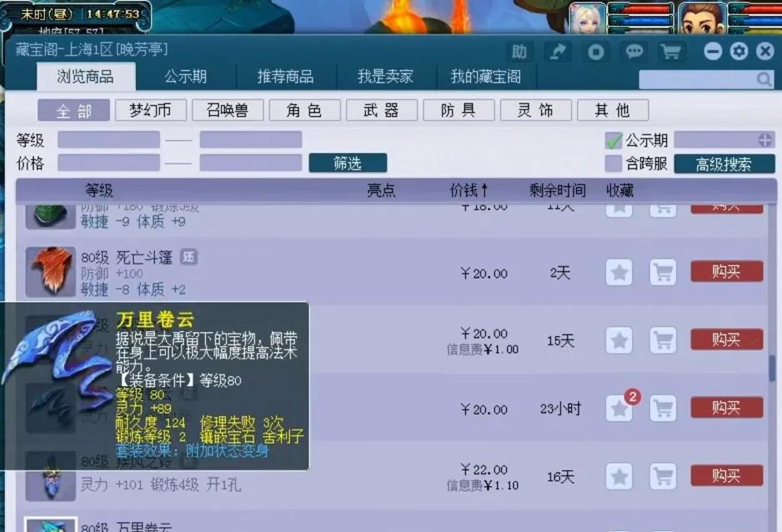Add the ¥22.00 item to cart
Screen dimensions: 782x532
[x=663, y=476]
